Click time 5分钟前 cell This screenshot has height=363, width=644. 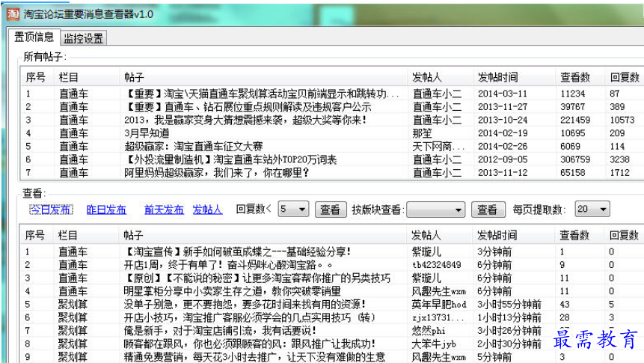[x=494, y=357]
